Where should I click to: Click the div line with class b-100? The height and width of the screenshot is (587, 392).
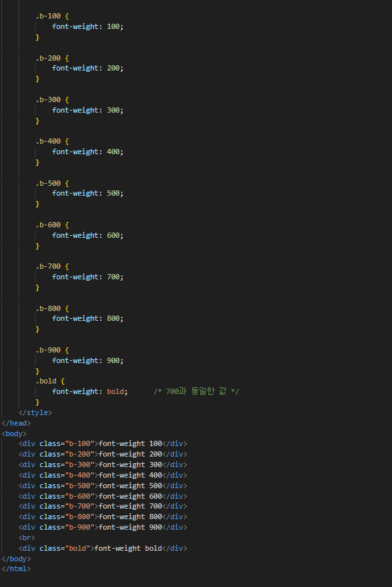click(x=103, y=443)
